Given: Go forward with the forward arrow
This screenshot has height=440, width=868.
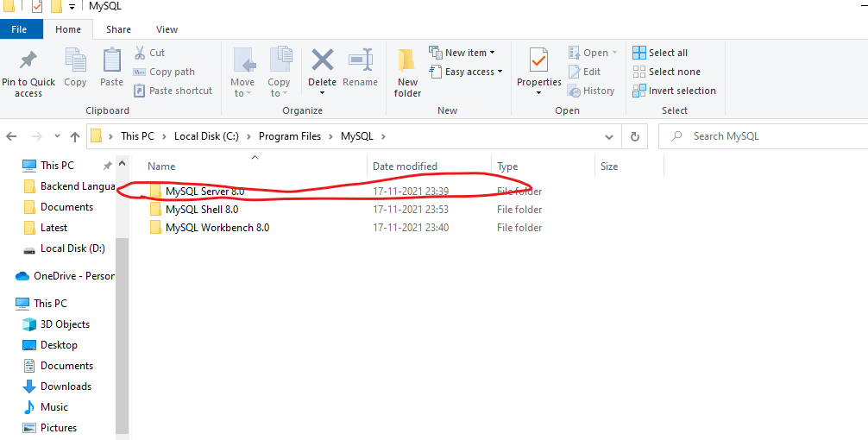Looking at the screenshot, I should click(36, 136).
